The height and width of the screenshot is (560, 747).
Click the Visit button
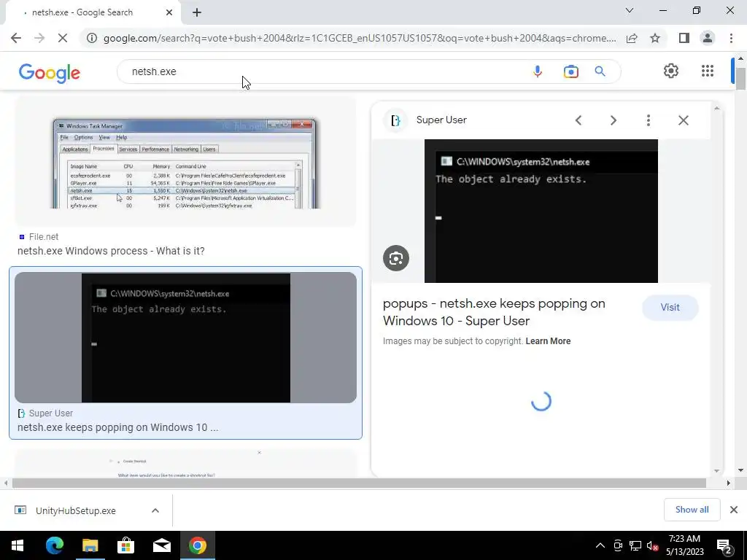coord(670,307)
